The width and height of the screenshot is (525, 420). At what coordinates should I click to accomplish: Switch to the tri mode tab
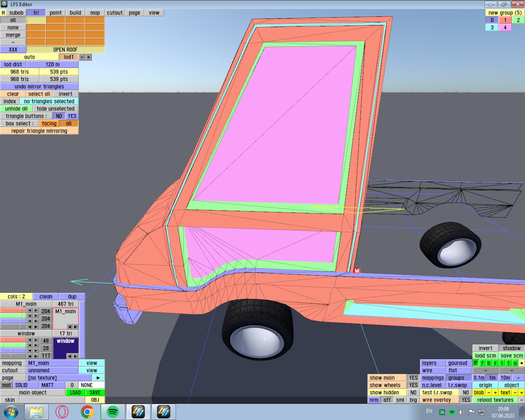(x=36, y=13)
